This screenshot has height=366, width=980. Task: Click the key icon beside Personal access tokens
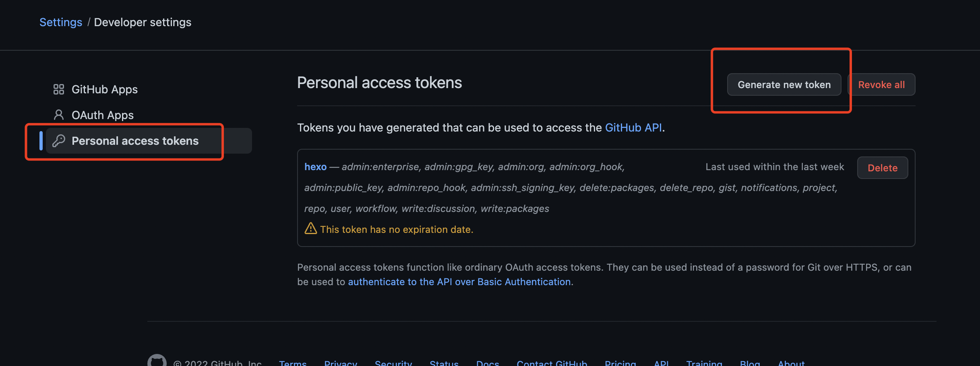click(x=59, y=141)
